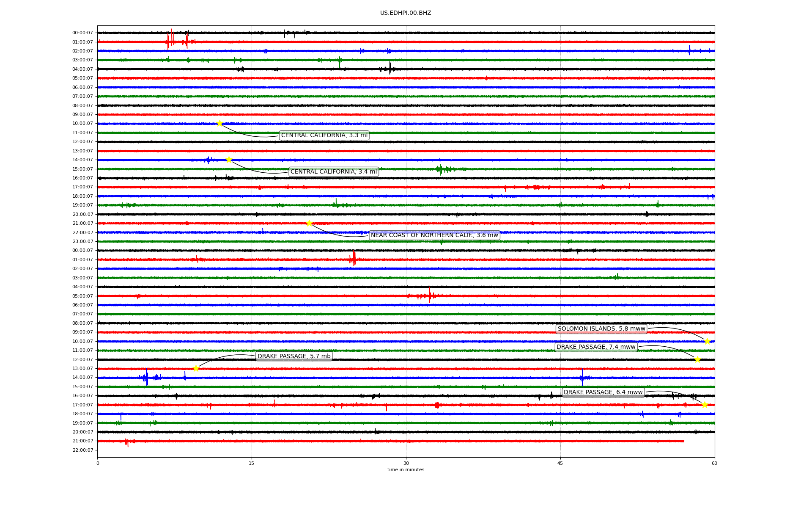The height and width of the screenshot is (508, 812).
Task: Click the 23:00:07 row time label
Action: click(82, 241)
